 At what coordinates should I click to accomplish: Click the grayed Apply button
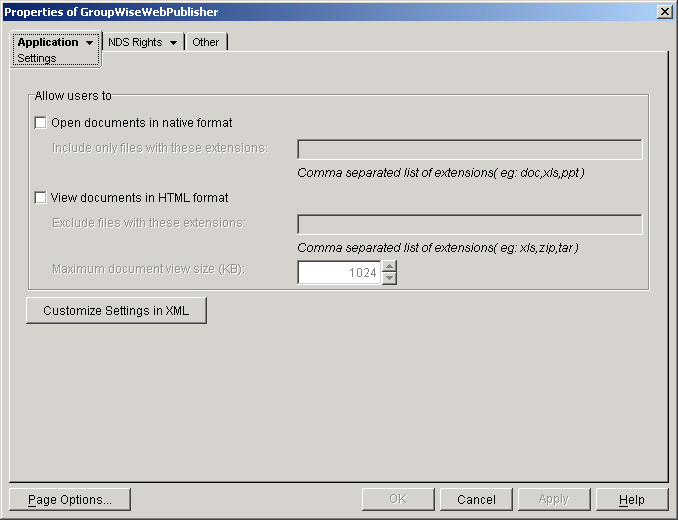554,500
